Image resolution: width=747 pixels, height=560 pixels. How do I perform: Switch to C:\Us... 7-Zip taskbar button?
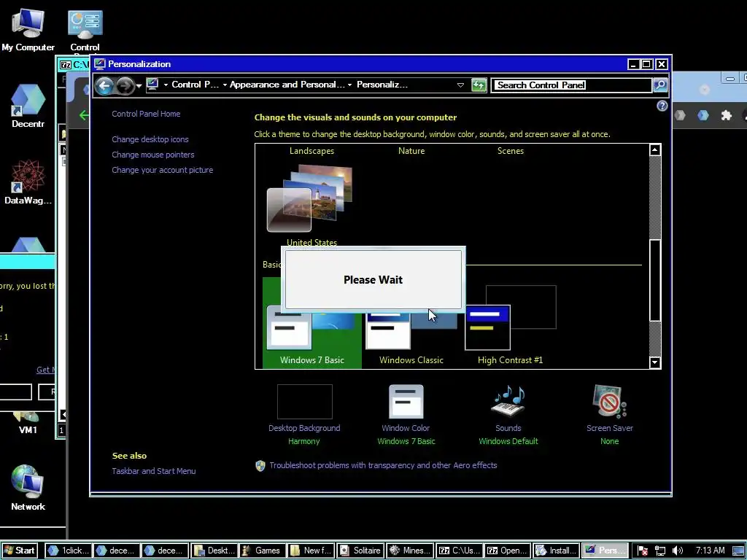(x=459, y=551)
